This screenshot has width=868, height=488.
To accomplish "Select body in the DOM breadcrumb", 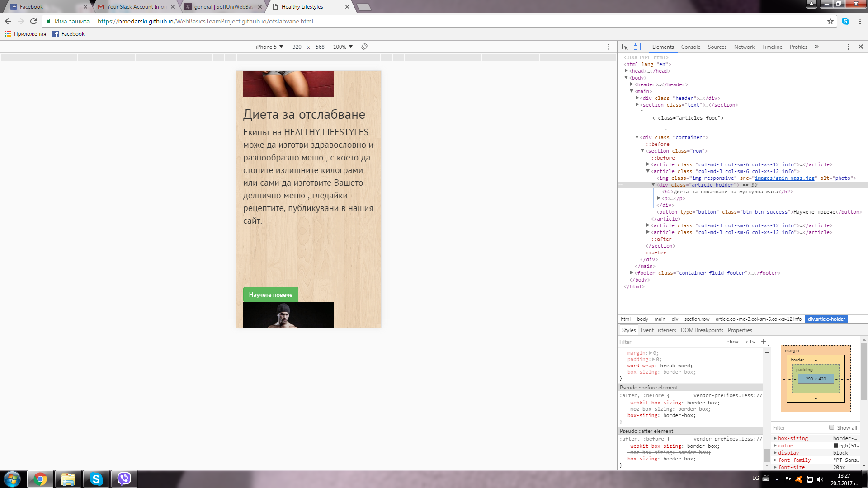I will tap(642, 319).
